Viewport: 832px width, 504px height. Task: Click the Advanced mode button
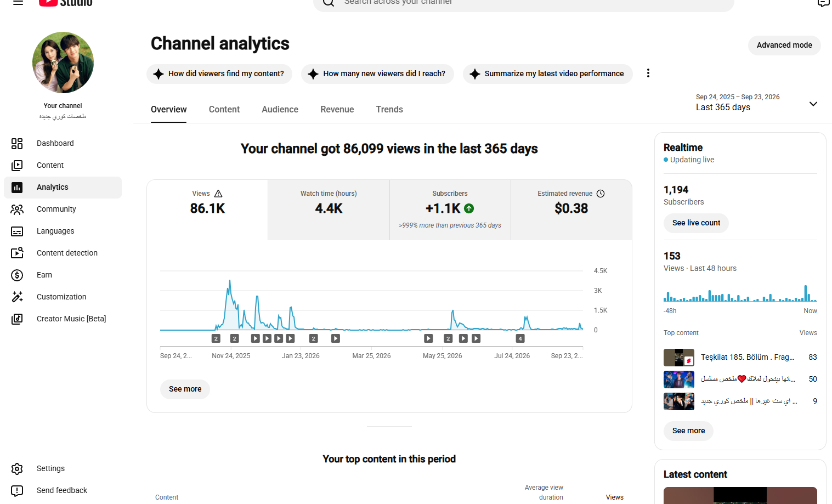(x=784, y=45)
